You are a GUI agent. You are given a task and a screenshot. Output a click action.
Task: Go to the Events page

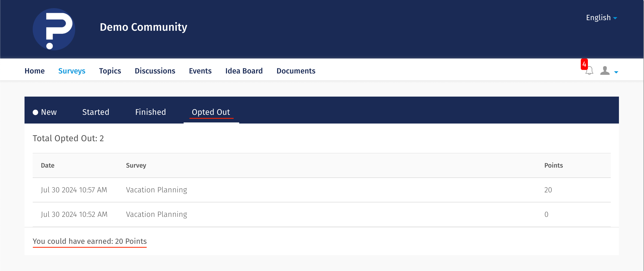click(200, 71)
